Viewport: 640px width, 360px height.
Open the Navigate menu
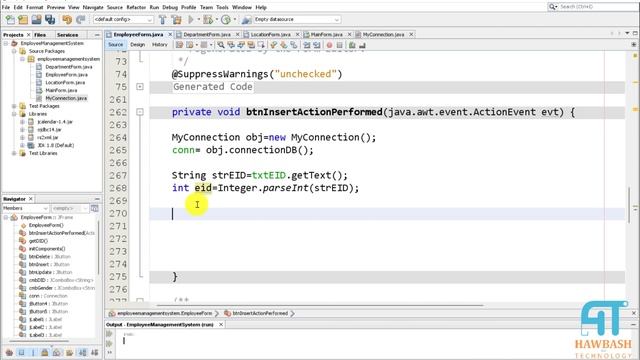click(93, 7)
